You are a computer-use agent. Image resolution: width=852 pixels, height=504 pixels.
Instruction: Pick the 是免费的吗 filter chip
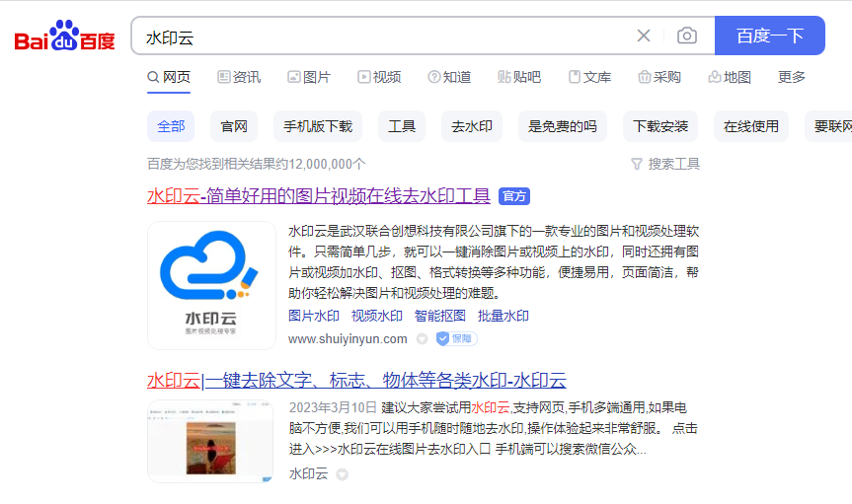(x=563, y=126)
